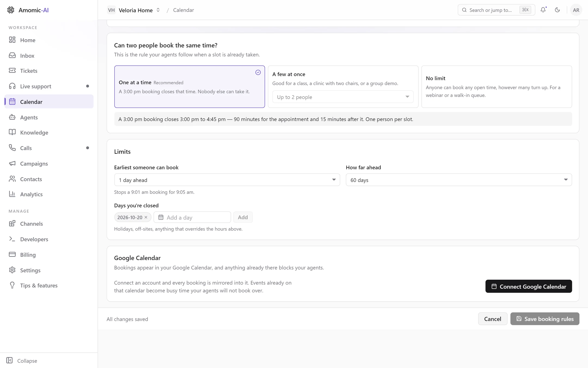
Task: Go to Channels in Manage section
Action: click(49, 224)
